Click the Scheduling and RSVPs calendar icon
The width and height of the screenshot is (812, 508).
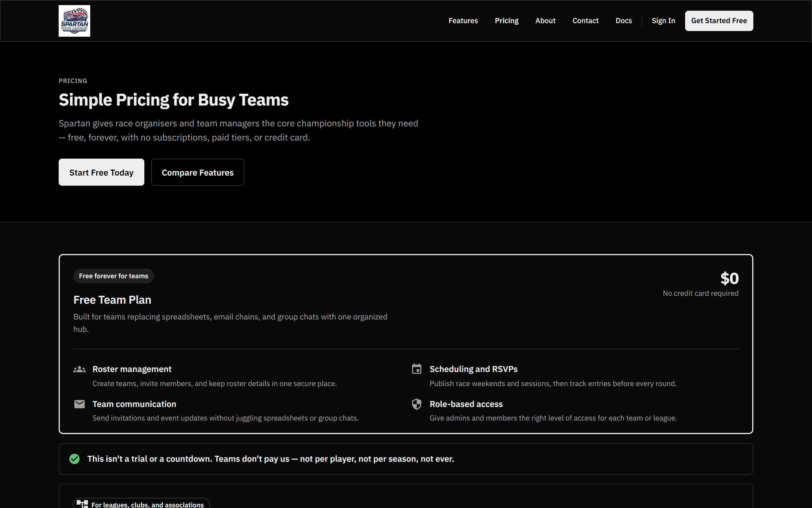pos(416,369)
